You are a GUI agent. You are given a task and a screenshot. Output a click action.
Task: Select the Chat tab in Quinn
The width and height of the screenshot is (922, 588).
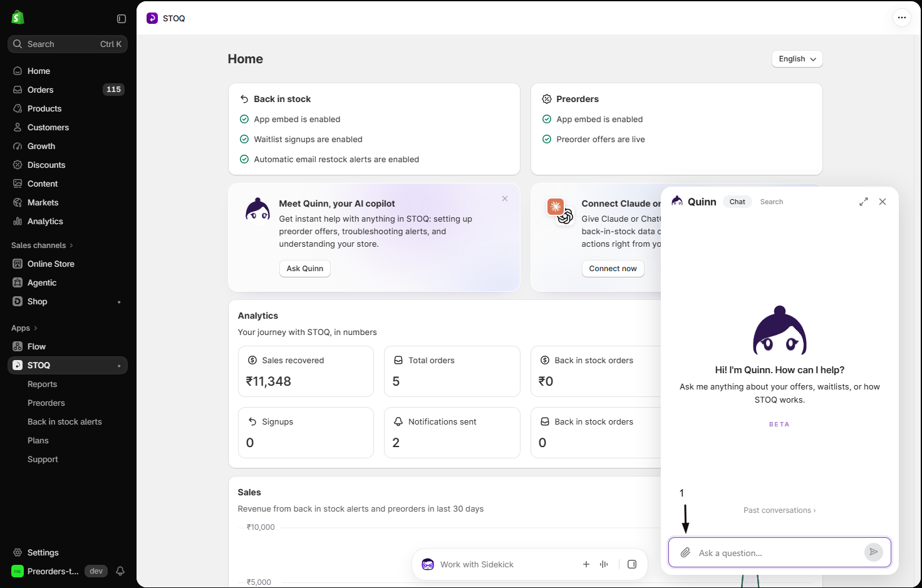[737, 202]
